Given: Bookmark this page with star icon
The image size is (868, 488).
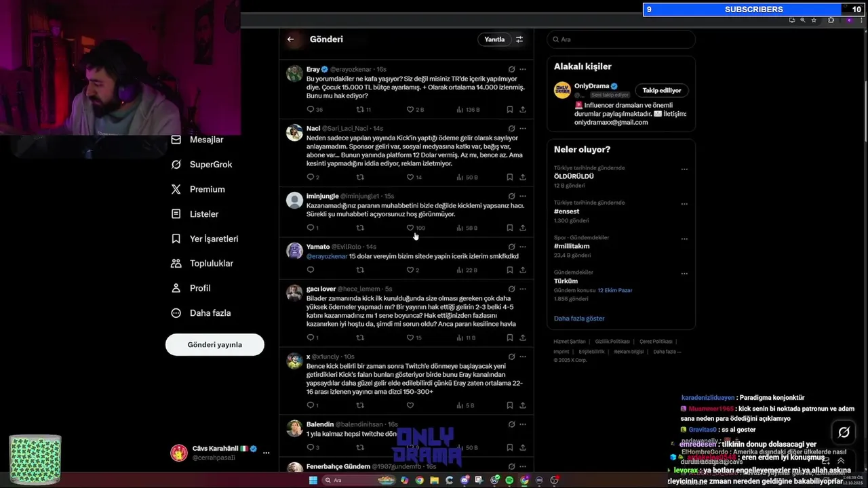Looking at the screenshot, I should click(814, 20).
